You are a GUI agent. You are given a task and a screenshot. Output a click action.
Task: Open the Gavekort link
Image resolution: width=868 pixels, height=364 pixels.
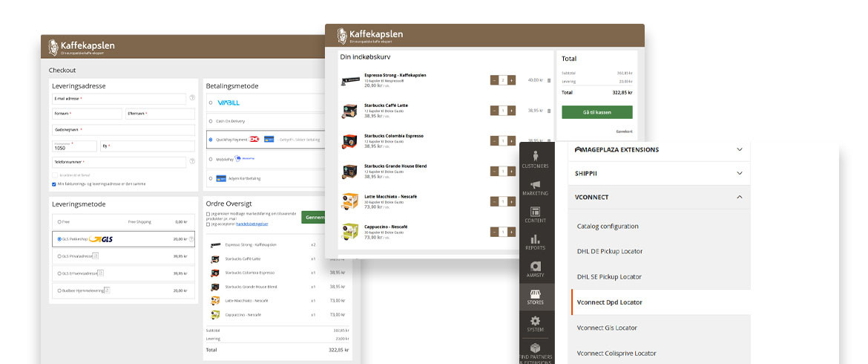(624, 131)
